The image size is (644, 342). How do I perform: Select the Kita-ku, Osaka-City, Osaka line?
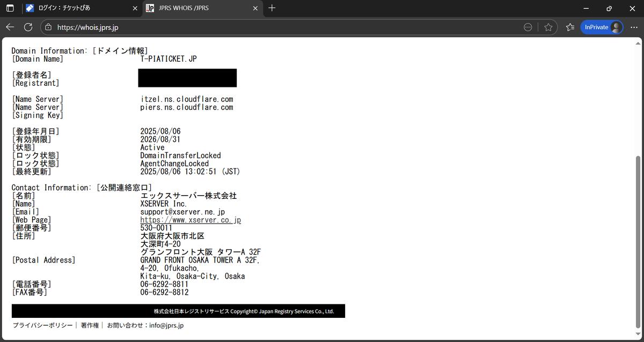pyautogui.click(x=193, y=276)
